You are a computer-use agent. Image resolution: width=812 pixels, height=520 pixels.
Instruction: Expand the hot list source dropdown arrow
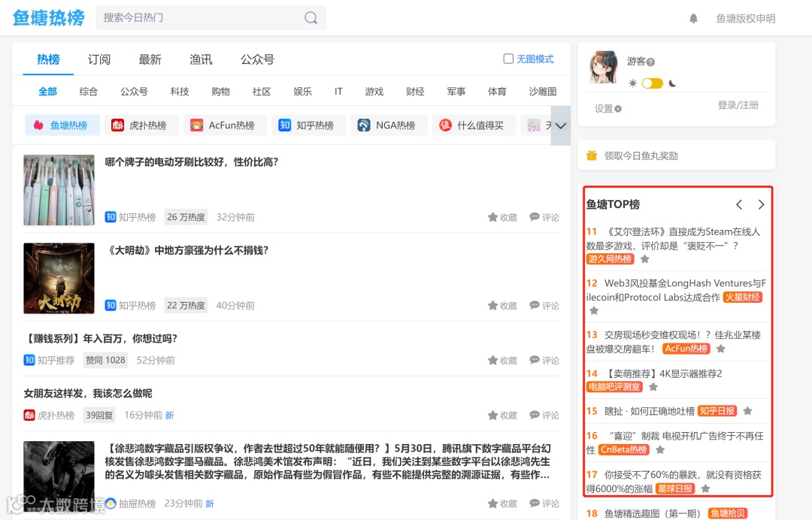(561, 125)
